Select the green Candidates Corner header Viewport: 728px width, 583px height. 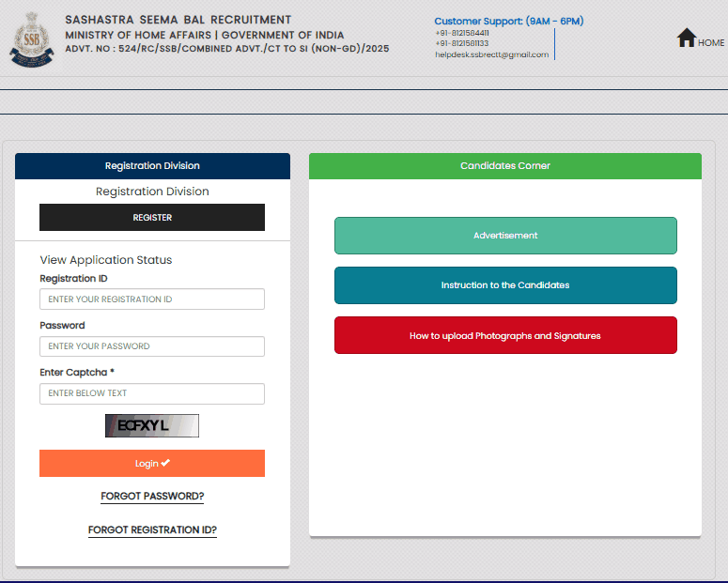505,166
